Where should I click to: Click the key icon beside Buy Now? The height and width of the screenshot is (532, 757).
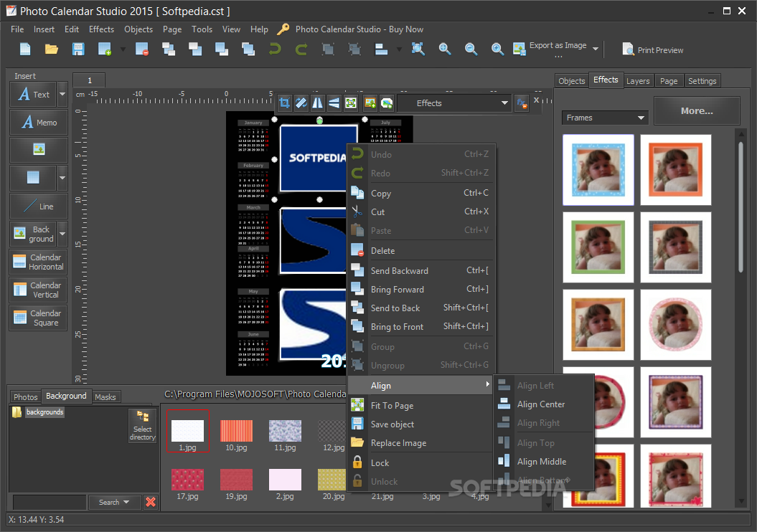pyautogui.click(x=283, y=29)
